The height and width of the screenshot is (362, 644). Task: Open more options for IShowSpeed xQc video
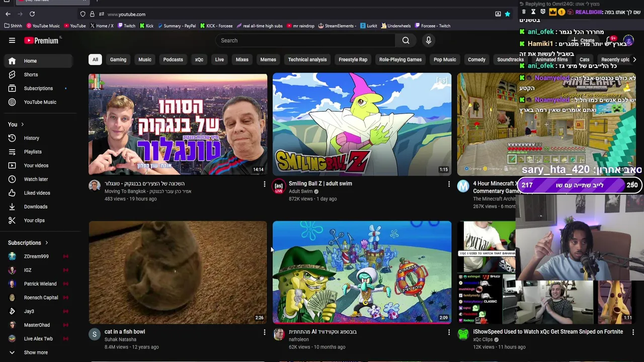click(633, 332)
